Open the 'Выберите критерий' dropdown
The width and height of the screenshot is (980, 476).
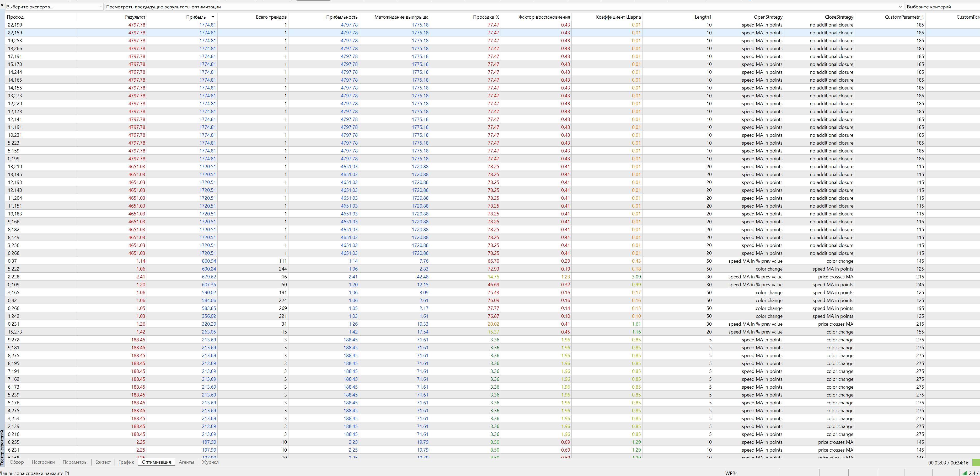pyautogui.click(x=941, y=7)
